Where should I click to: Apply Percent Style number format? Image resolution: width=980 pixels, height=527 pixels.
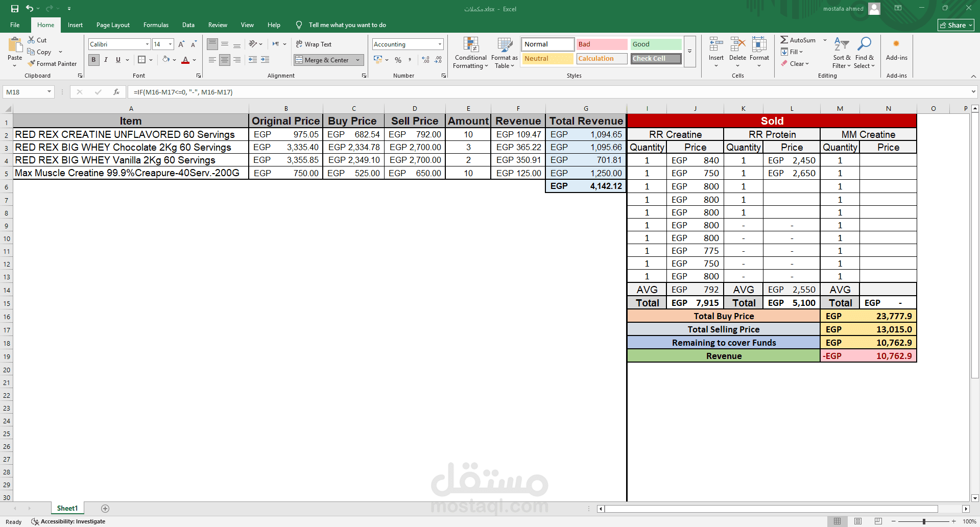tap(398, 60)
